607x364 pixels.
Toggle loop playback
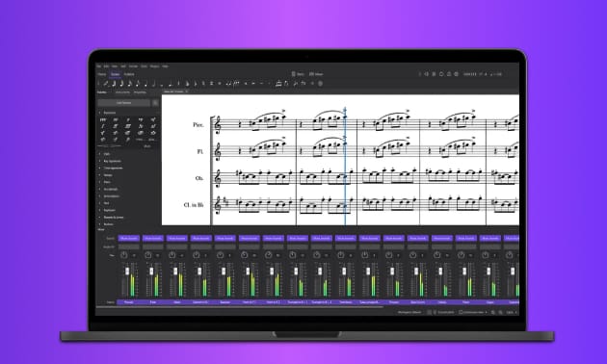[x=441, y=74]
